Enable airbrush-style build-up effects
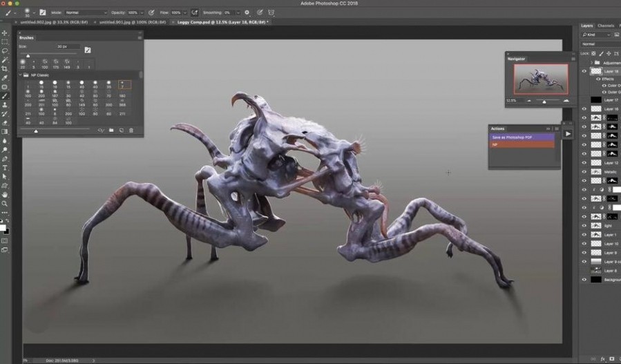This screenshot has width=621, height=364. [195, 12]
